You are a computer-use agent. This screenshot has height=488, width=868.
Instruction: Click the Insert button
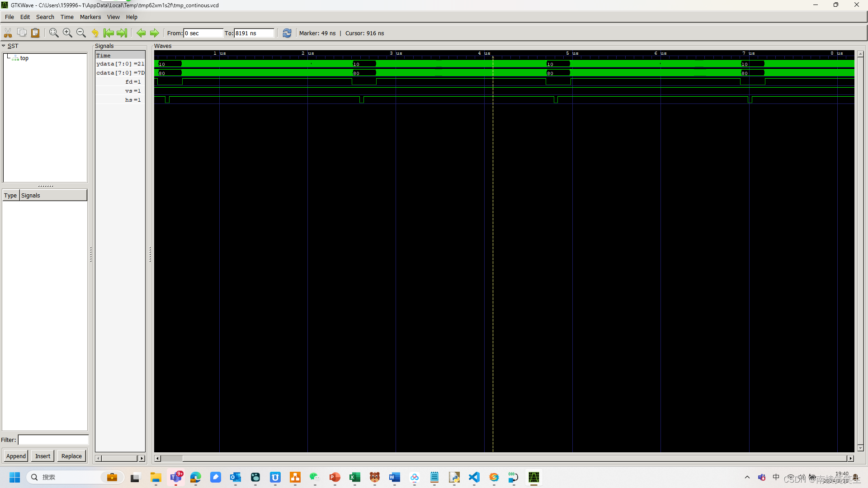(x=42, y=456)
